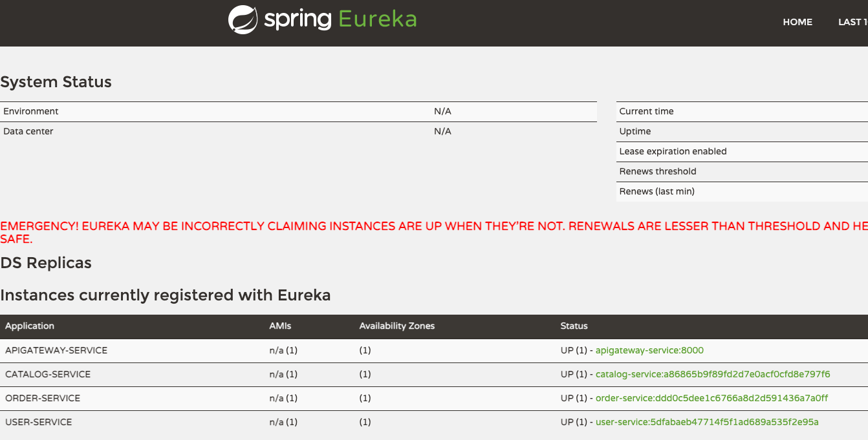Select the ORDER-SERVICE application name
The image size is (868, 440).
43,398
